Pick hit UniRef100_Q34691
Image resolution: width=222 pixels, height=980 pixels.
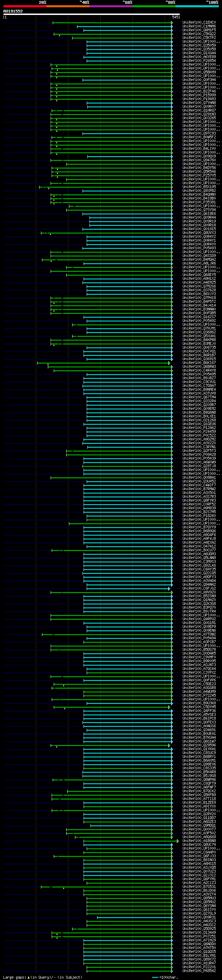tap(199, 730)
